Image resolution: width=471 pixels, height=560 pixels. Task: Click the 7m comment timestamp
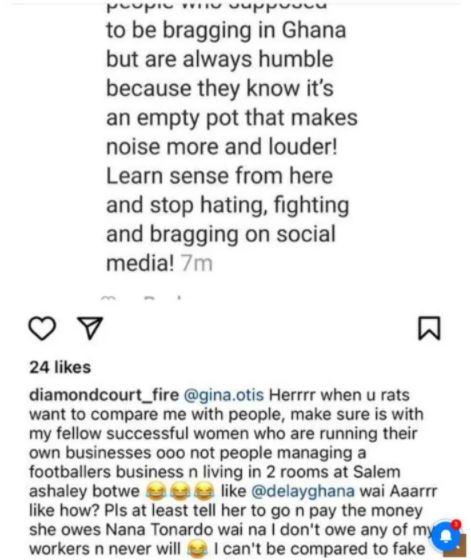[x=197, y=264]
